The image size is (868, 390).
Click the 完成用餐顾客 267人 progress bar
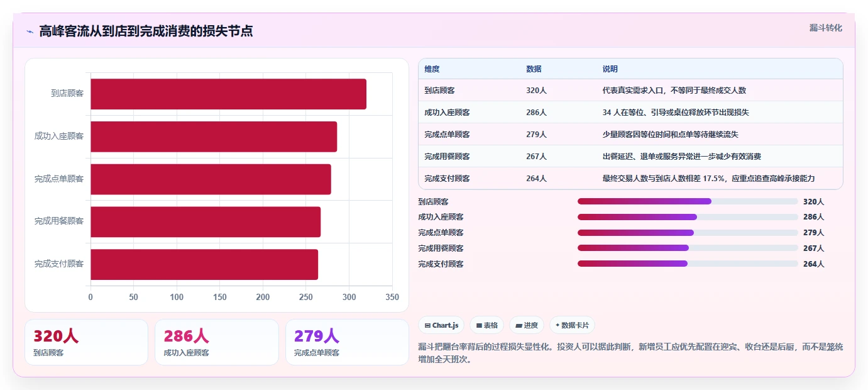point(688,248)
